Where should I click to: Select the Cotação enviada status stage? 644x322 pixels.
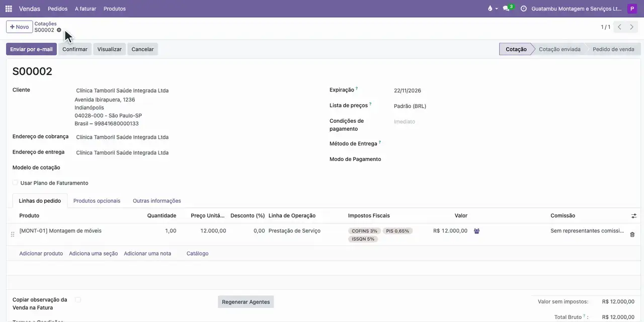tap(559, 49)
